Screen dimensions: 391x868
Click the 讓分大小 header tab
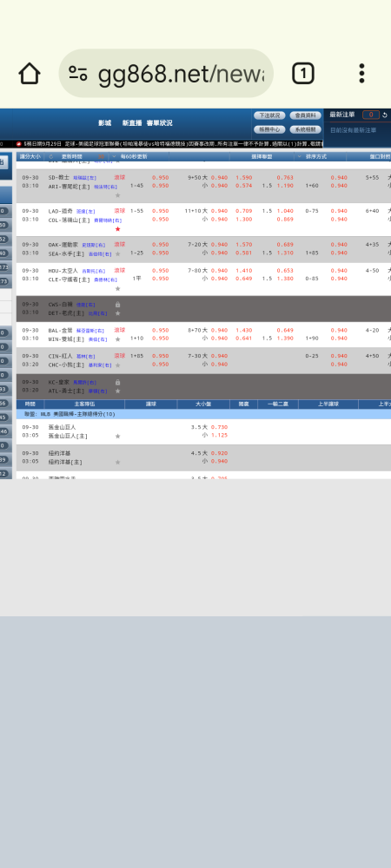tap(30, 156)
